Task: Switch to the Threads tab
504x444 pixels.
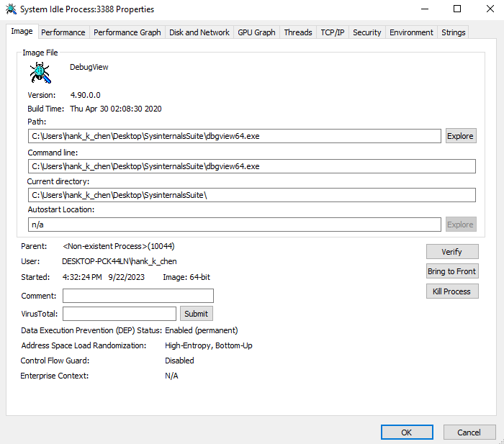Action: 298,32
